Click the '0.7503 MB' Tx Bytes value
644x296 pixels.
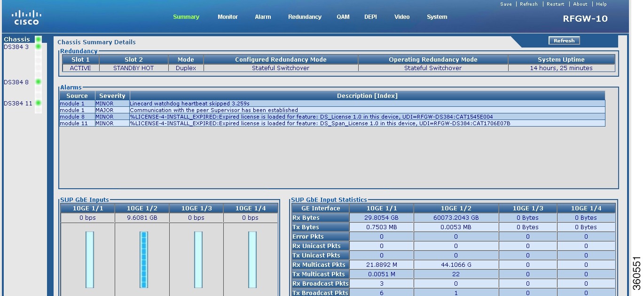point(381,227)
